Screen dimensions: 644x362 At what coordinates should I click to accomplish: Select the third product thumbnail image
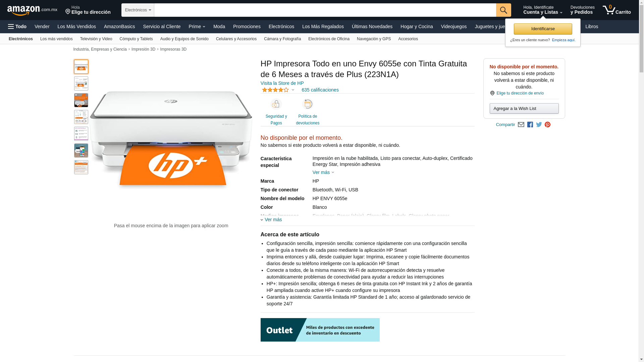[81, 100]
